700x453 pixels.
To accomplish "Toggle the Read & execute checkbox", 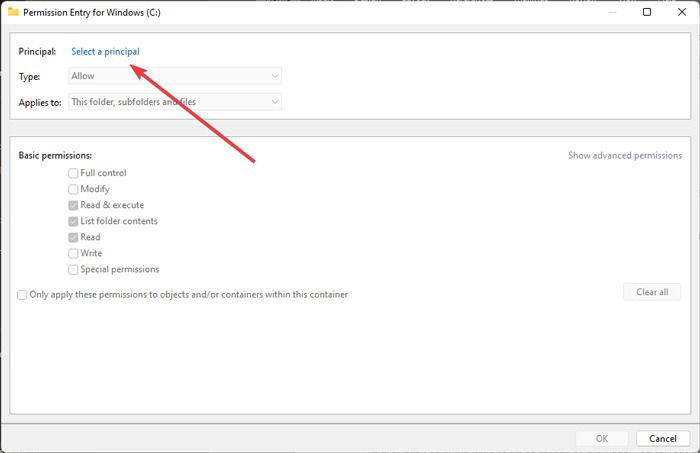I will click(x=73, y=205).
